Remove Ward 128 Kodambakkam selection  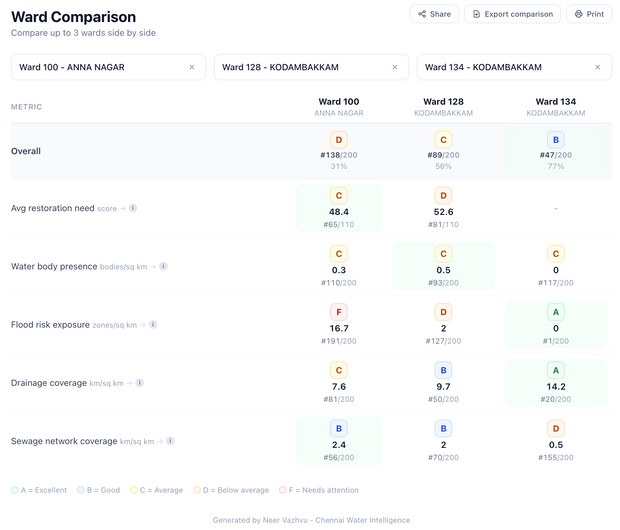click(395, 67)
